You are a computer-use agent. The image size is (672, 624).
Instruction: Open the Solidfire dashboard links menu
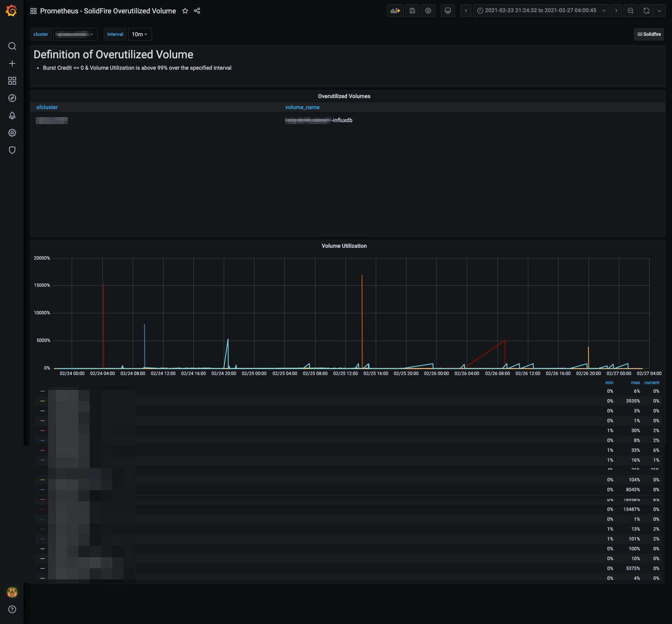[x=649, y=35]
